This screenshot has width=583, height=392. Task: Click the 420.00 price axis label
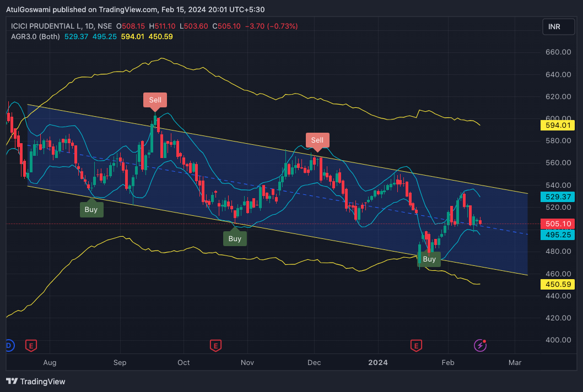pyautogui.click(x=558, y=318)
